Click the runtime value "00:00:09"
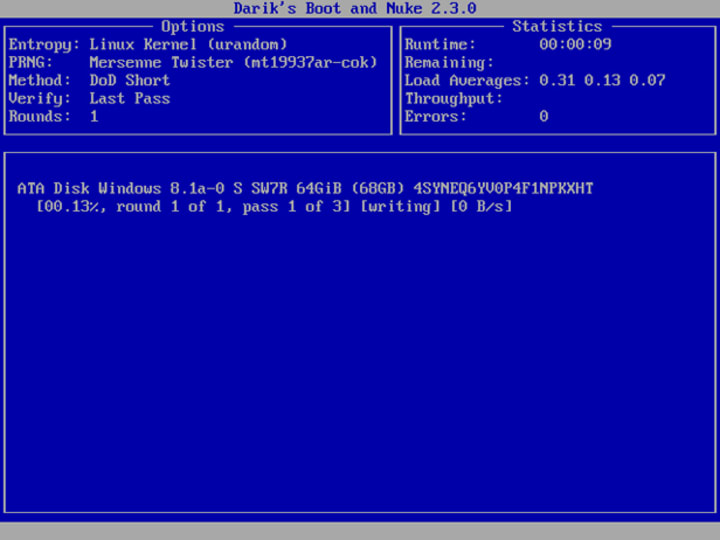Screen dimensions: 720x540 (x=575, y=45)
